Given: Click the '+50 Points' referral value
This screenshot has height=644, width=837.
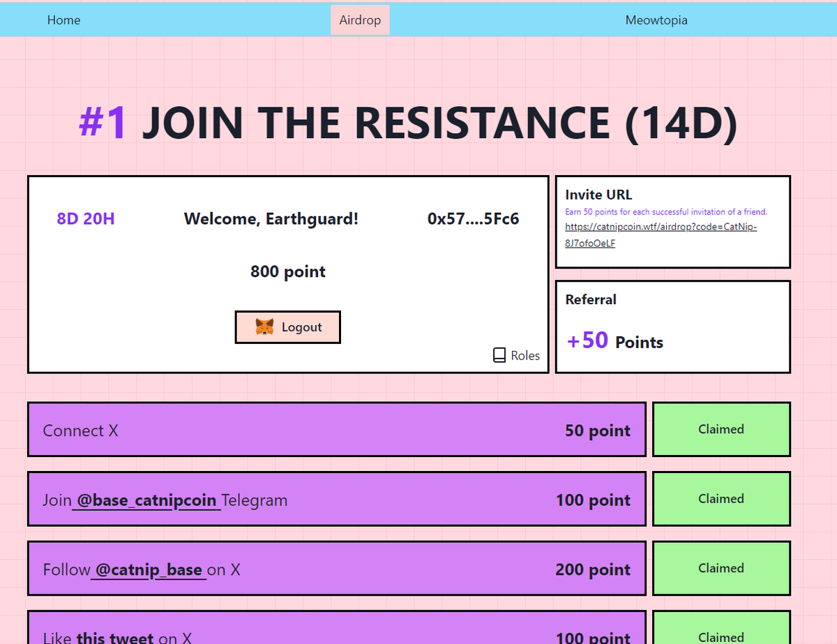Looking at the screenshot, I should [614, 341].
